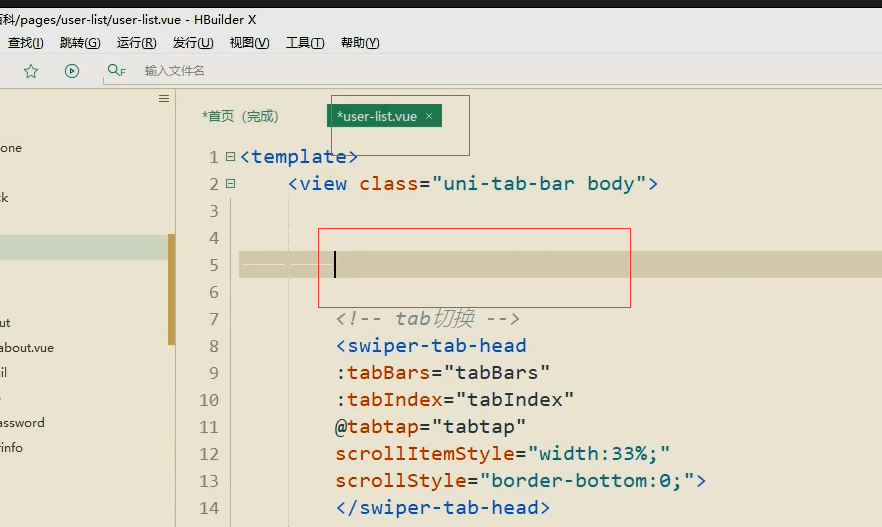Click the 'assword' item in project tree
The image size is (882, 527).
point(22,423)
